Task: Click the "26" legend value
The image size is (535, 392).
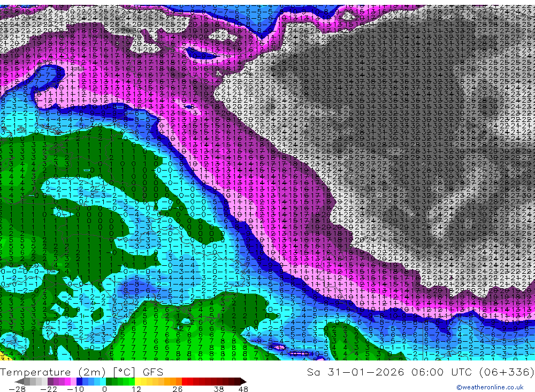Action: click(178, 389)
